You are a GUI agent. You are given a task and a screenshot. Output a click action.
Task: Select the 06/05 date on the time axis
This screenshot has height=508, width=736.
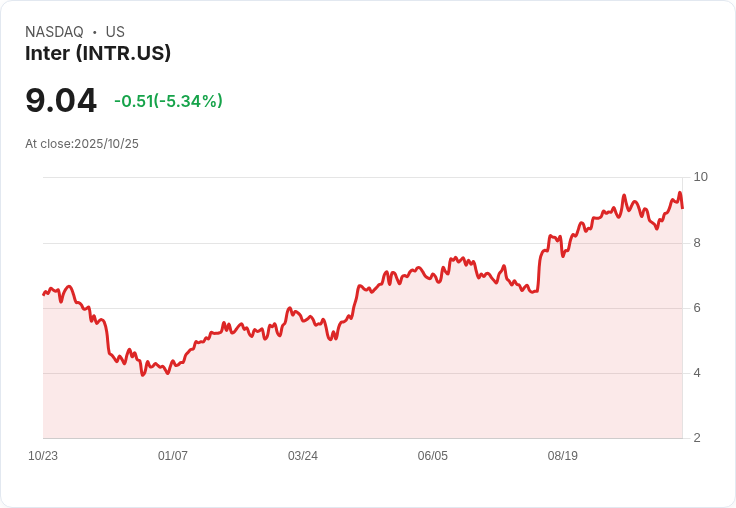[x=433, y=456]
